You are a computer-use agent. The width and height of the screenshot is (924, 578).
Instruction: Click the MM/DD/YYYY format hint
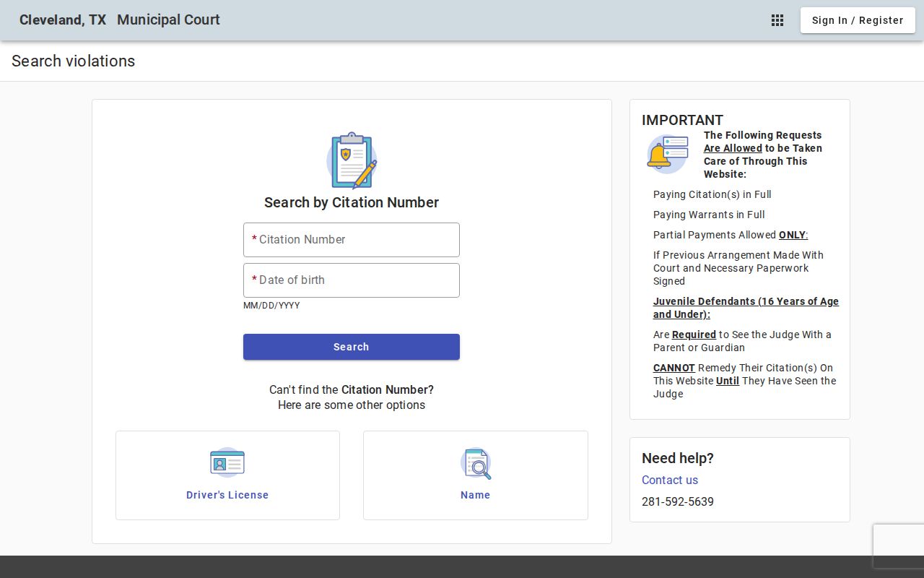pos(271,306)
